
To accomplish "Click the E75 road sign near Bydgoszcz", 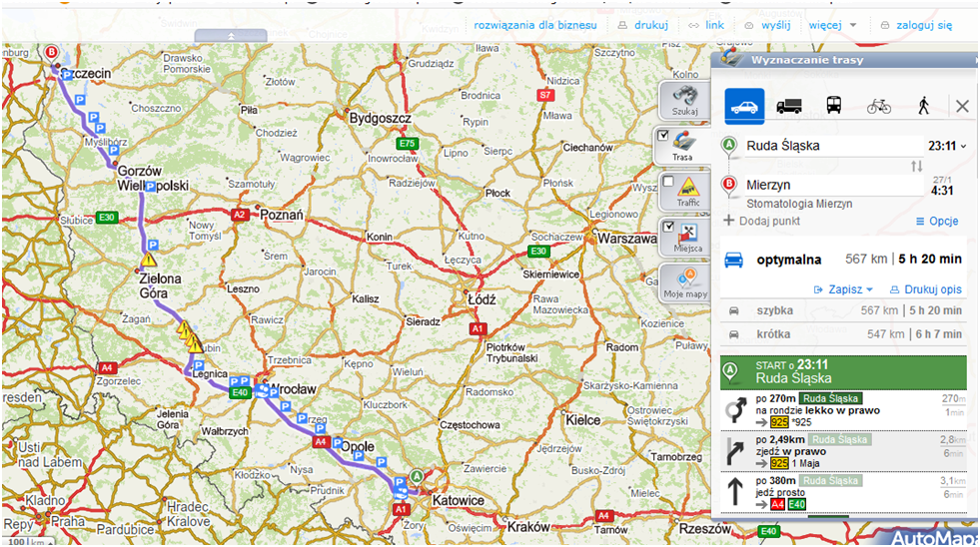I will pyautogui.click(x=407, y=143).
